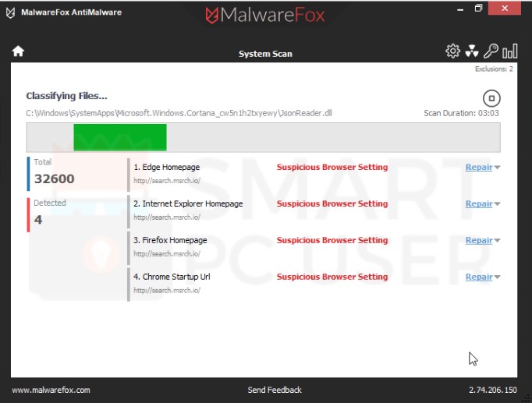
Task: Open the settings gear icon
Action: [x=452, y=51]
